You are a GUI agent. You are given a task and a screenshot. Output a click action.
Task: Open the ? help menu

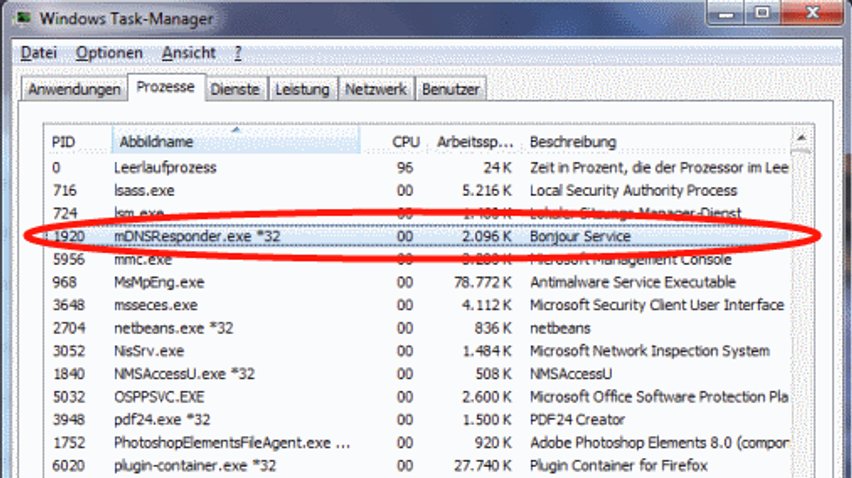(x=238, y=53)
